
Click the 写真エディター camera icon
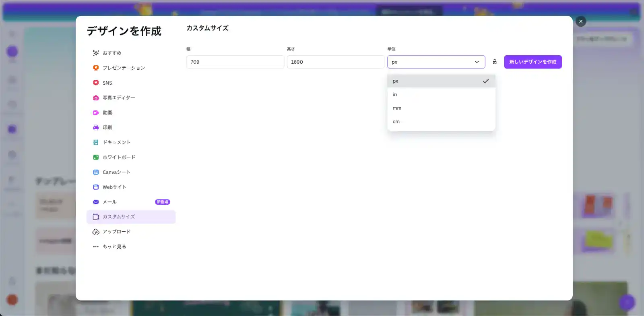96,98
